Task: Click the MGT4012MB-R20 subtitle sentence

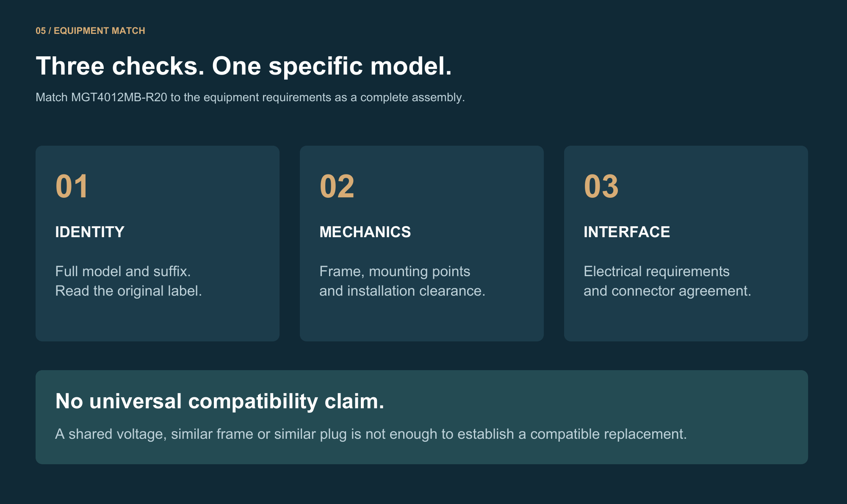Action: (x=250, y=97)
